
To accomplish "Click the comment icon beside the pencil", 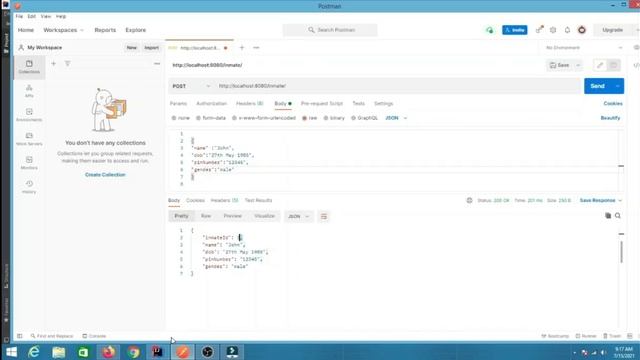I will tap(613, 65).
